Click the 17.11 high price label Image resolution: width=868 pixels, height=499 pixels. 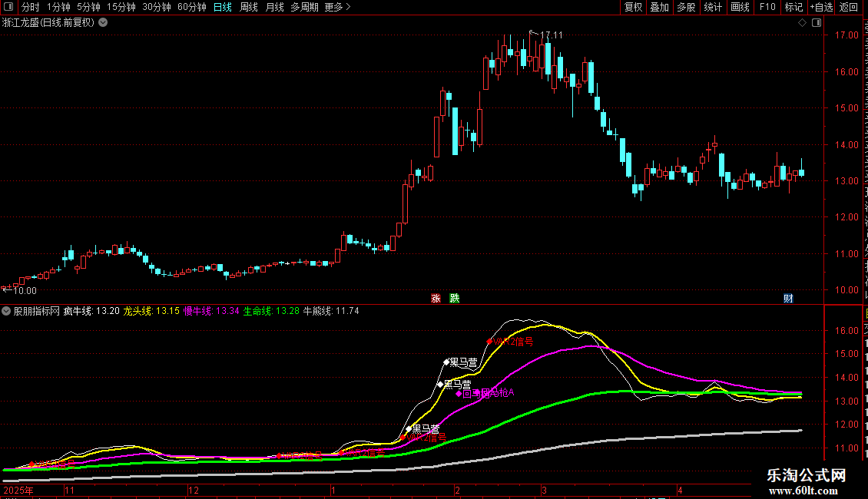(x=552, y=35)
